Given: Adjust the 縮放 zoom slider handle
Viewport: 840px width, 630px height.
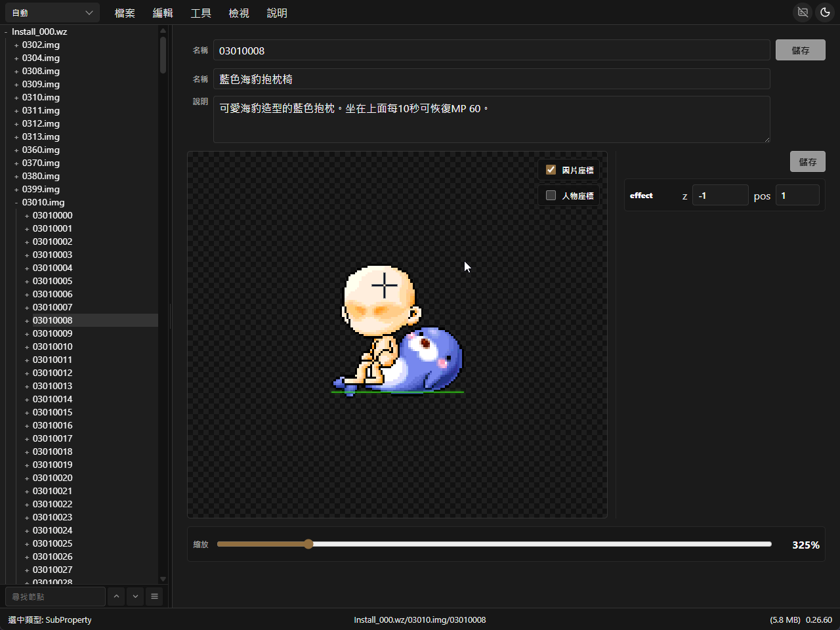Looking at the screenshot, I should coord(308,544).
